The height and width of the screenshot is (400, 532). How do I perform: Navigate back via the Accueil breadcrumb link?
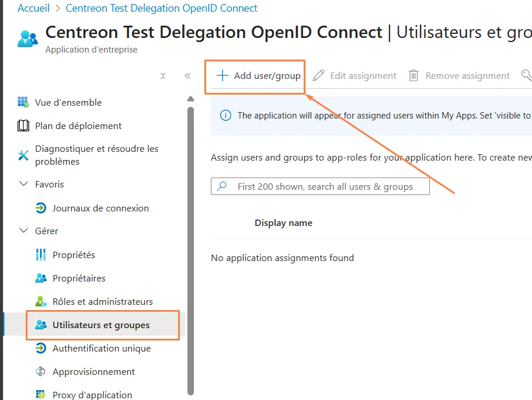33,8
